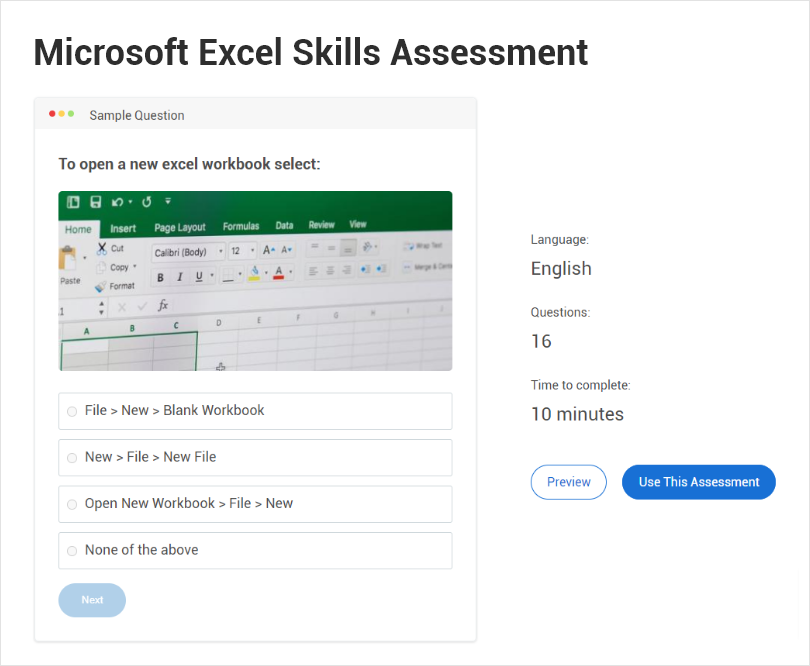The height and width of the screenshot is (666, 810).
Task: Click the red font color swatch
Action: [279, 273]
